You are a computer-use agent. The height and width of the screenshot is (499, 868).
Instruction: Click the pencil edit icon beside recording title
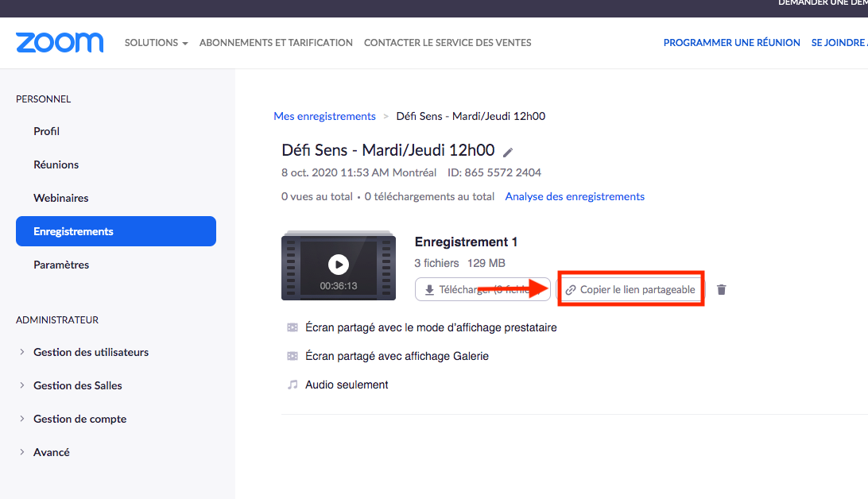point(509,152)
